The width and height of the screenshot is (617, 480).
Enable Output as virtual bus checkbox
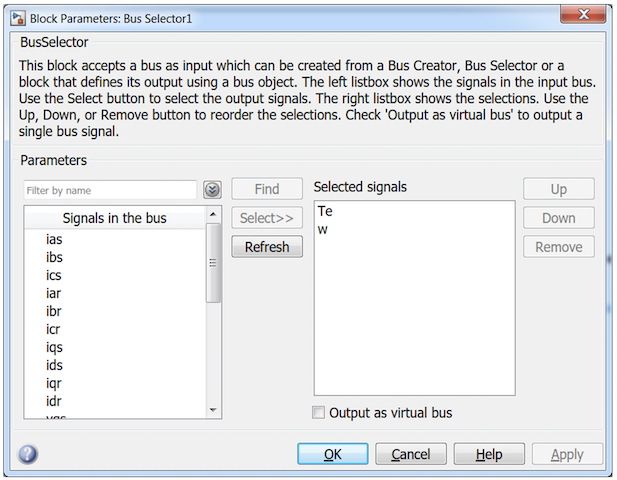coord(319,412)
